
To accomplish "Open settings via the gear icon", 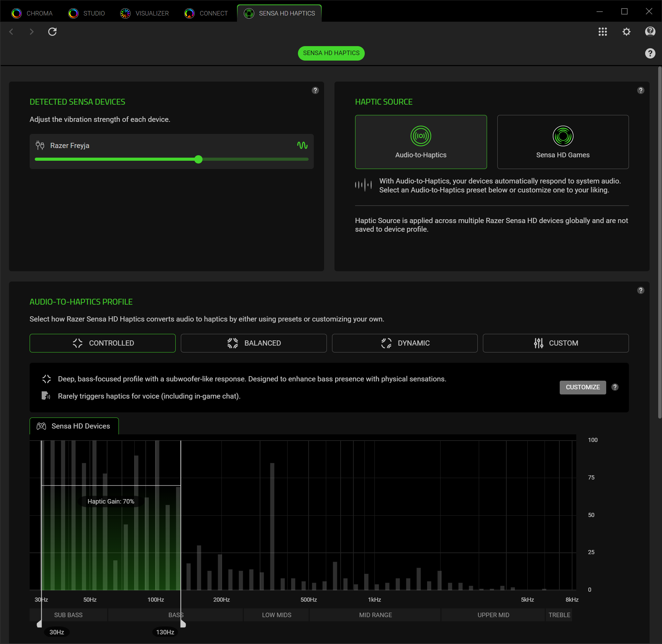I will coord(626,32).
